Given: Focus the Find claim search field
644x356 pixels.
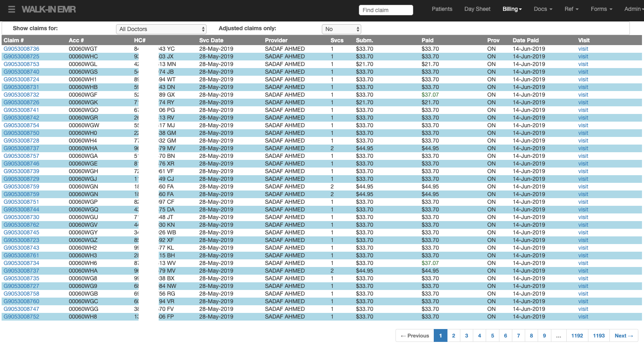Looking at the screenshot, I should pyautogui.click(x=386, y=10).
